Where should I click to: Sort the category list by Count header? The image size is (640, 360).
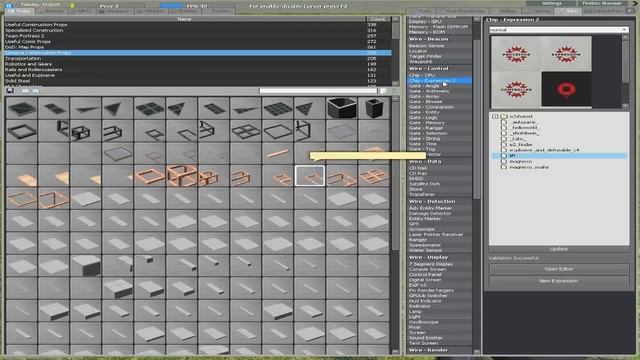point(378,19)
